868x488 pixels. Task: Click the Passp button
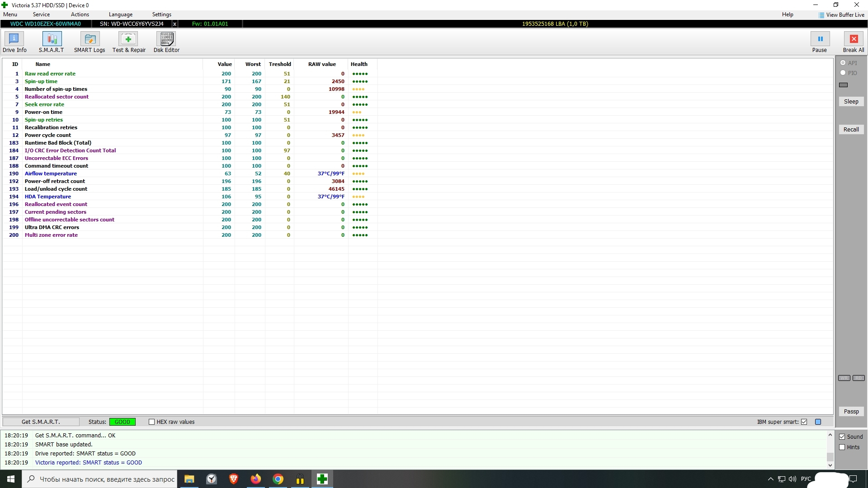coord(851,412)
